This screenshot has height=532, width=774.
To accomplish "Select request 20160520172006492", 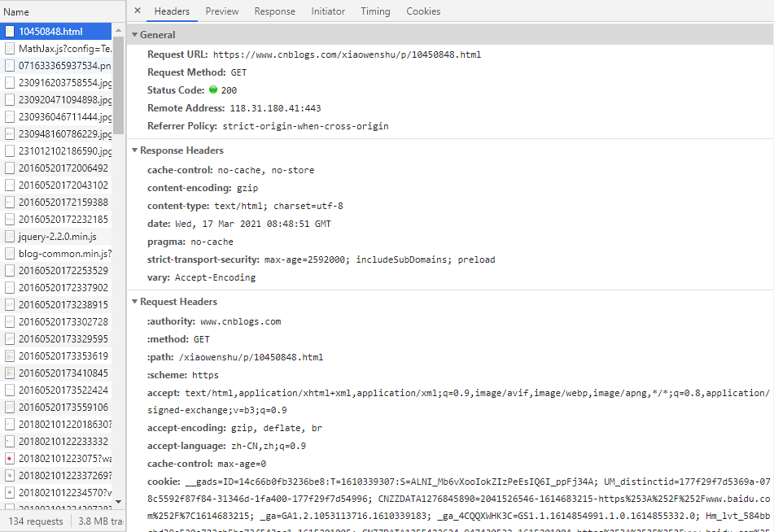I will coord(56,168).
